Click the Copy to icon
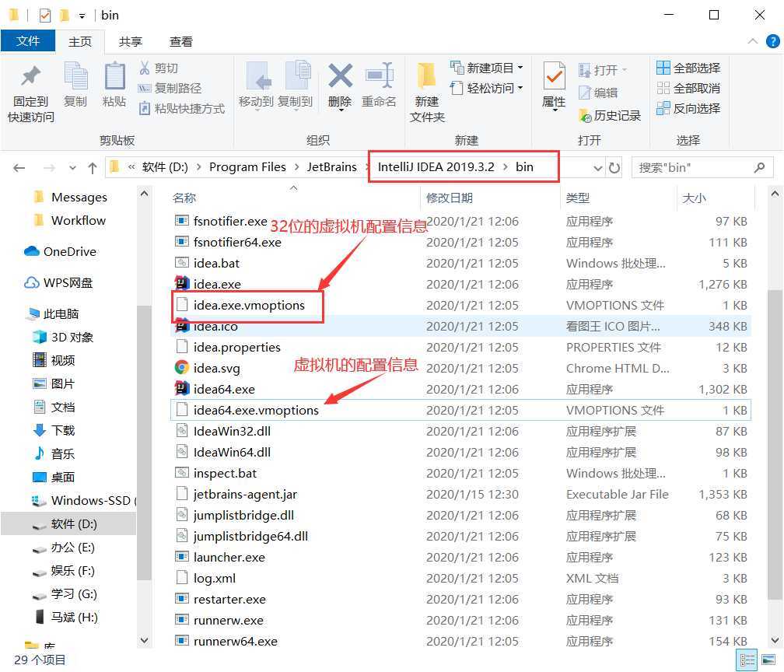This screenshot has width=784, height=672. tap(298, 76)
